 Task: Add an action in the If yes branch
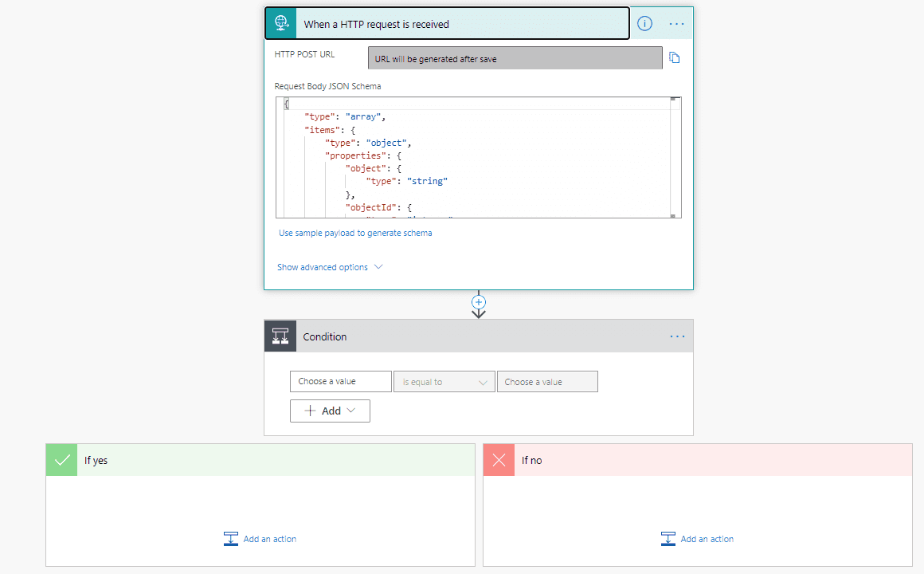260,539
